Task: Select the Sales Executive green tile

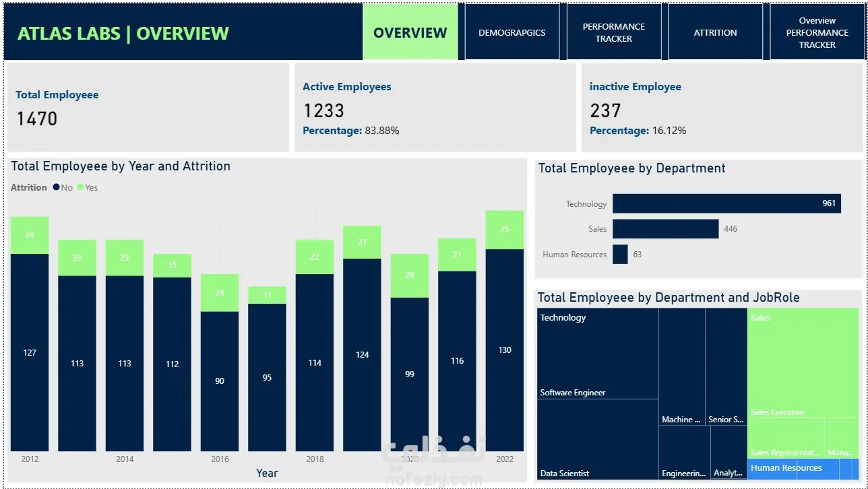Action: 803,363
